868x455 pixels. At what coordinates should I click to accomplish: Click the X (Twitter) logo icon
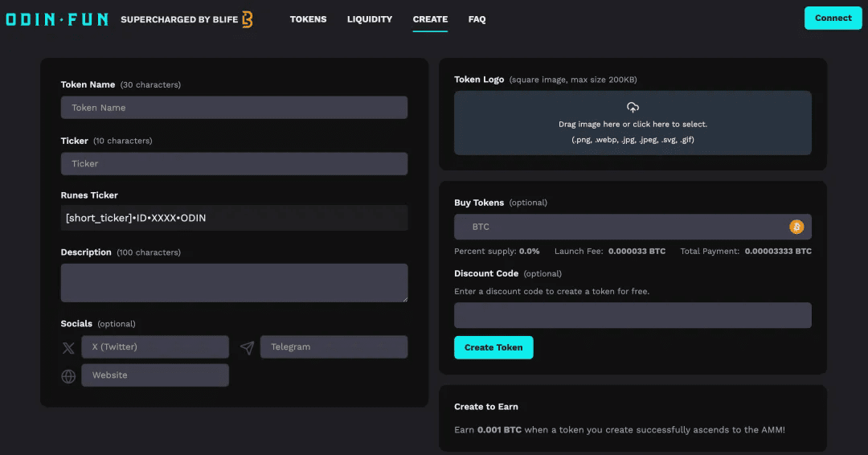click(68, 348)
